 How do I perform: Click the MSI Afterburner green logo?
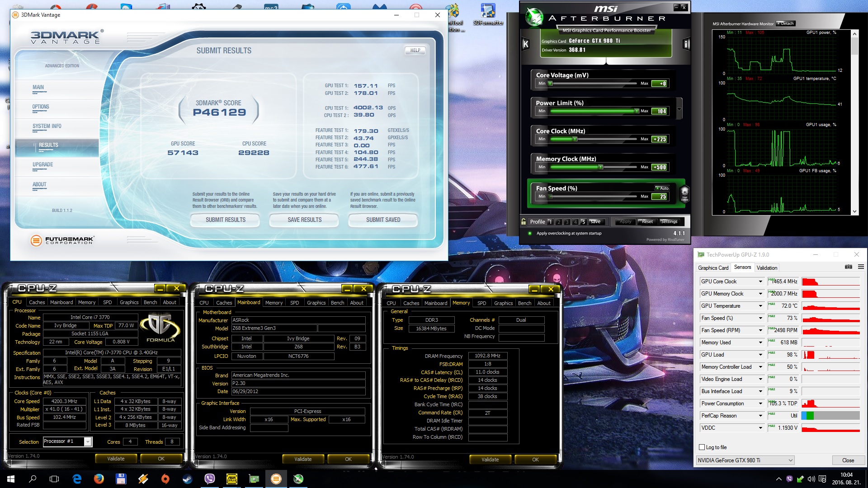tap(534, 17)
